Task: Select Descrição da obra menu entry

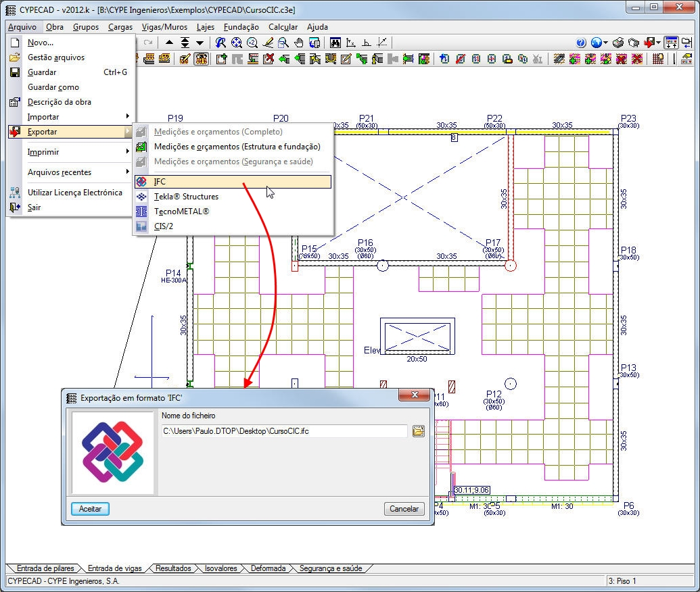Action: coord(71,102)
